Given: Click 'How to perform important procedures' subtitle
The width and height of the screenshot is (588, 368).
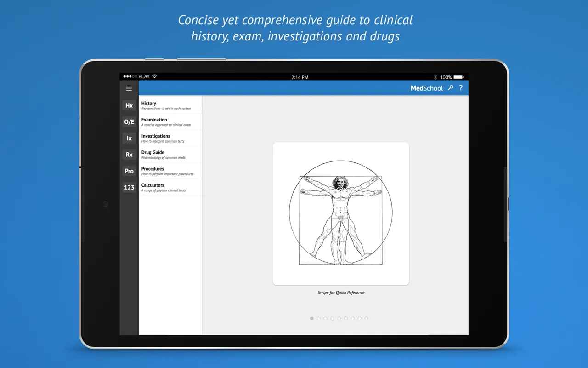Looking at the screenshot, I should tap(168, 174).
